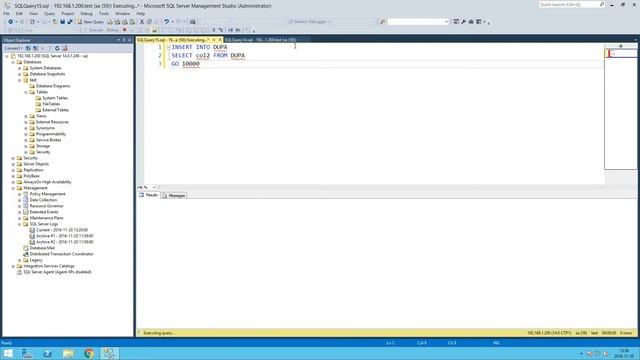Click the Open File folder toolbar icon

point(55,22)
